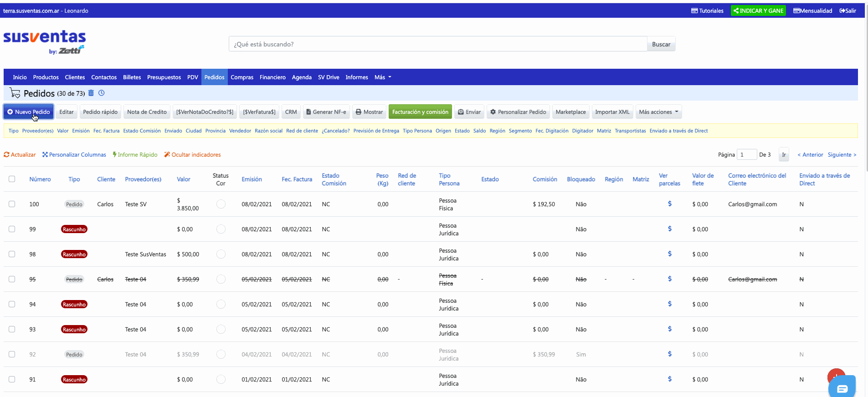Image resolution: width=868 pixels, height=397 pixels.
Task: Check the box for order 98
Action: [12, 254]
